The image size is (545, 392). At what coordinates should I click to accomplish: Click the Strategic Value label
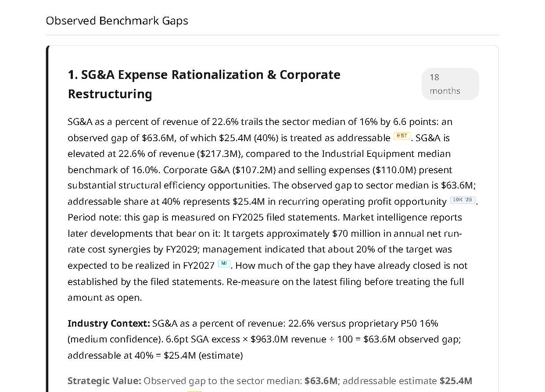pyautogui.click(x=104, y=381)
